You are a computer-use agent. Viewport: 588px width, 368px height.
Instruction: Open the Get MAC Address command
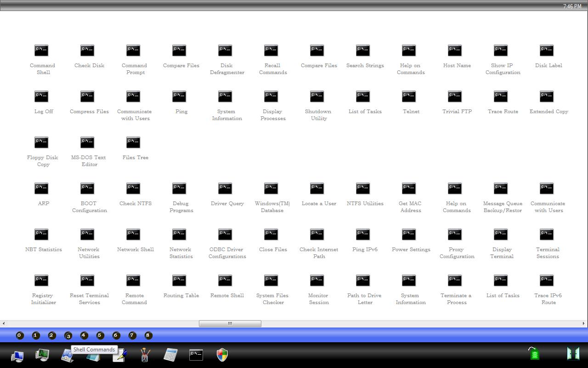409,189
